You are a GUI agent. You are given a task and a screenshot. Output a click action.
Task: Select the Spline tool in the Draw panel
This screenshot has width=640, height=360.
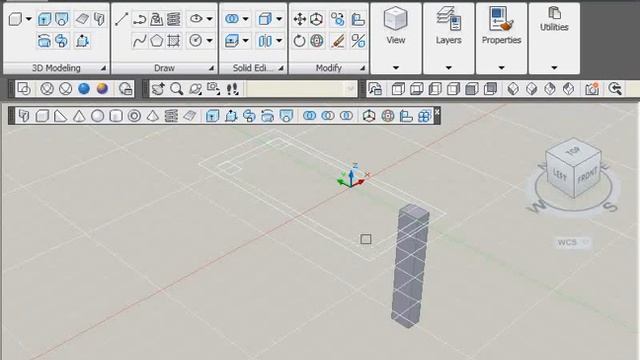pos(139,41)
